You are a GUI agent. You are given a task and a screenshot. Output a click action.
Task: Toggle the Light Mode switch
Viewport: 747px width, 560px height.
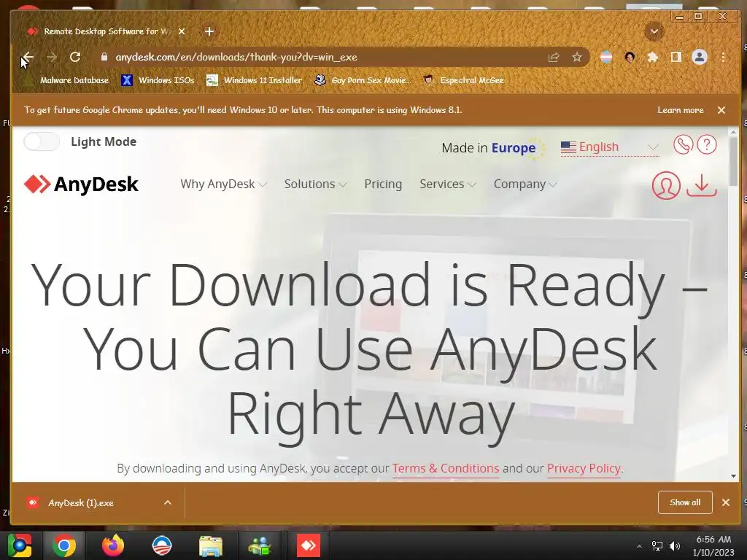[x=42, y=141]
